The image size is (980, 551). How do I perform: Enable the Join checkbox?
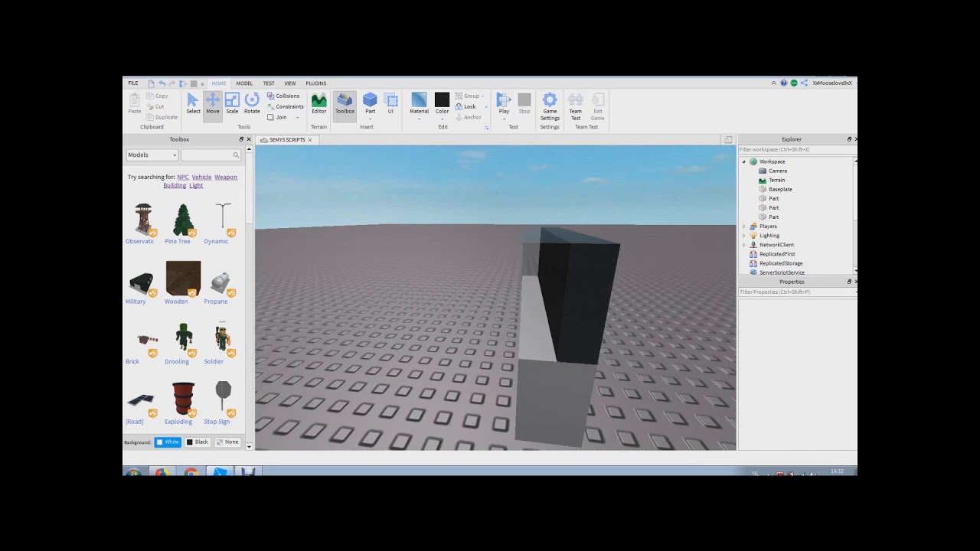click(270, 117)
